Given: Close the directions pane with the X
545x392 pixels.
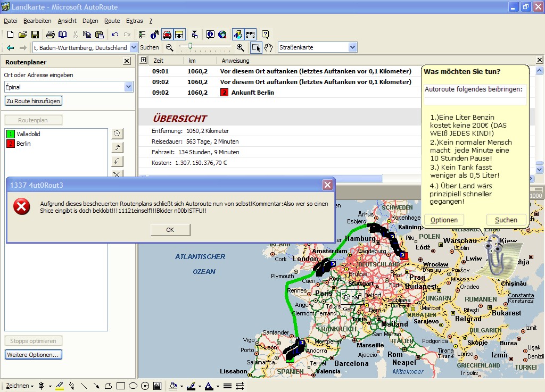Looking at the screenshot, I should click(540, 60).
